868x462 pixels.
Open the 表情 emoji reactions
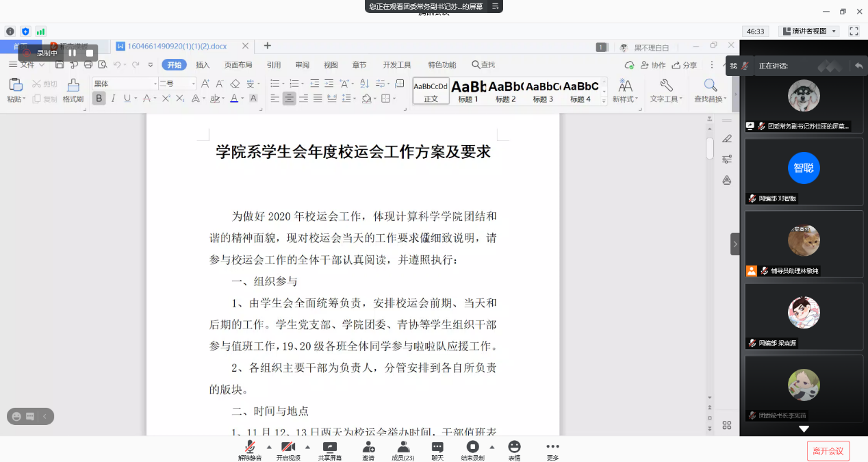click(514, 450)
